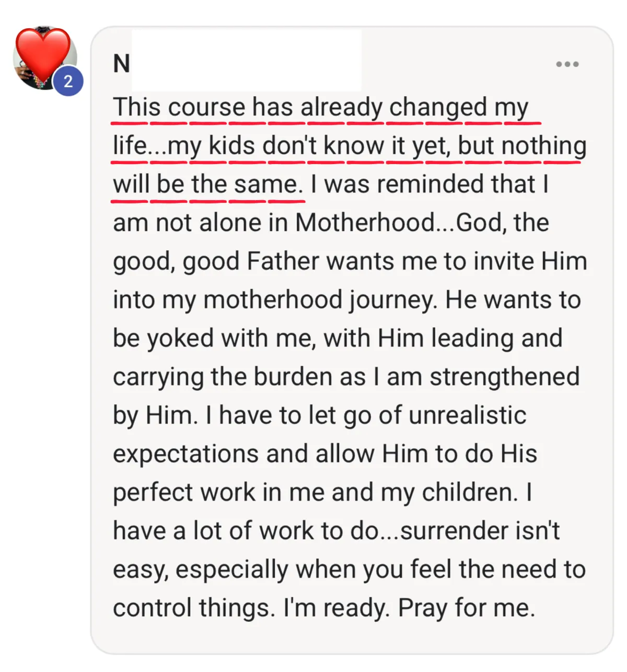
Task: Open the three-dot comment options menu
Action: [567, 64]
